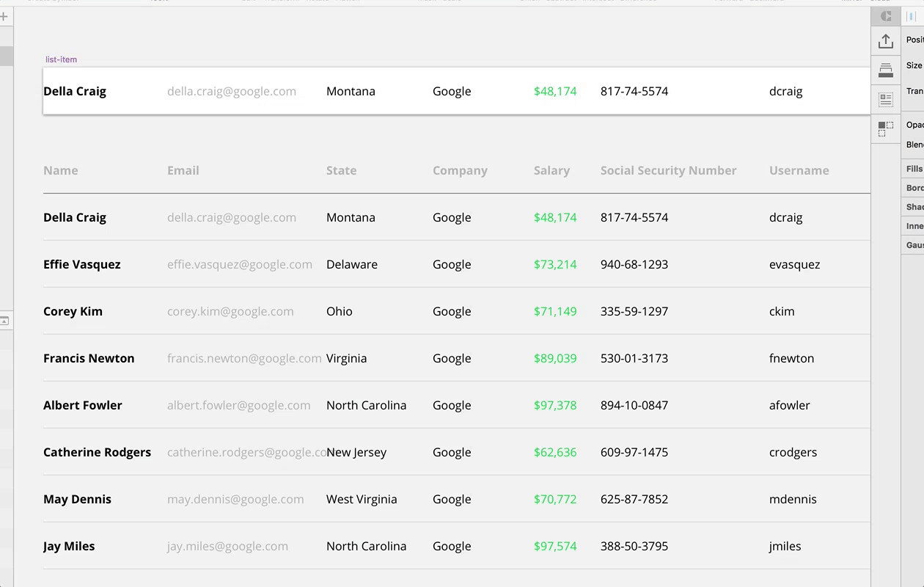Select May Dennis name cell

[77, 500]
